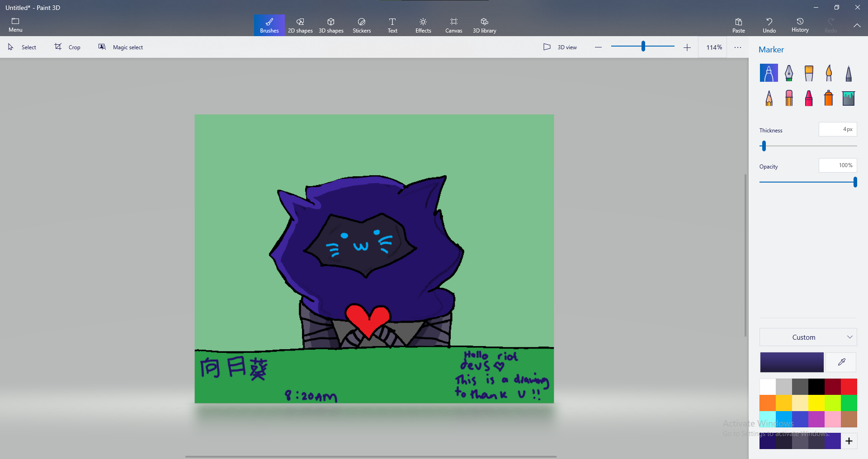Open the more options ellipsis menu
The image size is (868, 459).
pos(738,47)
